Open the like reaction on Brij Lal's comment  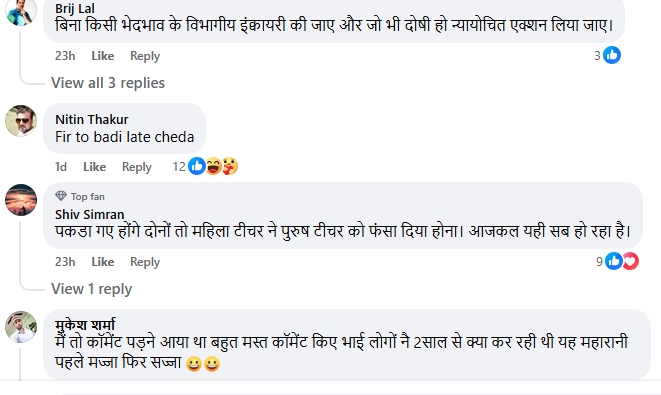point(612,55)
